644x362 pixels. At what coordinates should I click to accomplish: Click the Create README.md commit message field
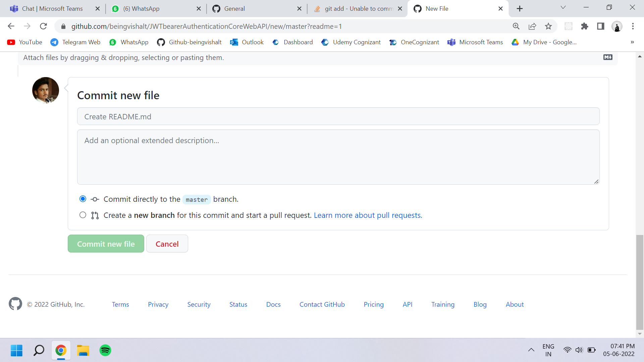tap(338, 116)
